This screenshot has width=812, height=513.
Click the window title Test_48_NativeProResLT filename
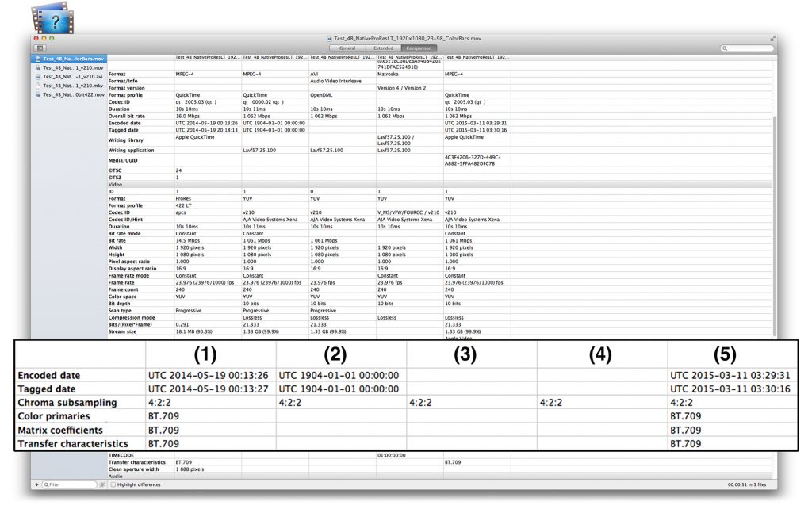point(408,38)
